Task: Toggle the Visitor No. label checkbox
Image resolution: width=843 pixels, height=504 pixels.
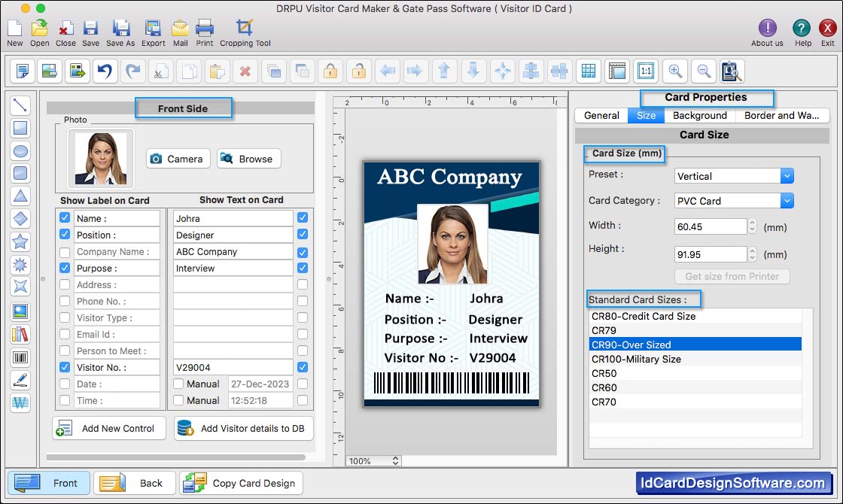Action: (x=65, y=367)
